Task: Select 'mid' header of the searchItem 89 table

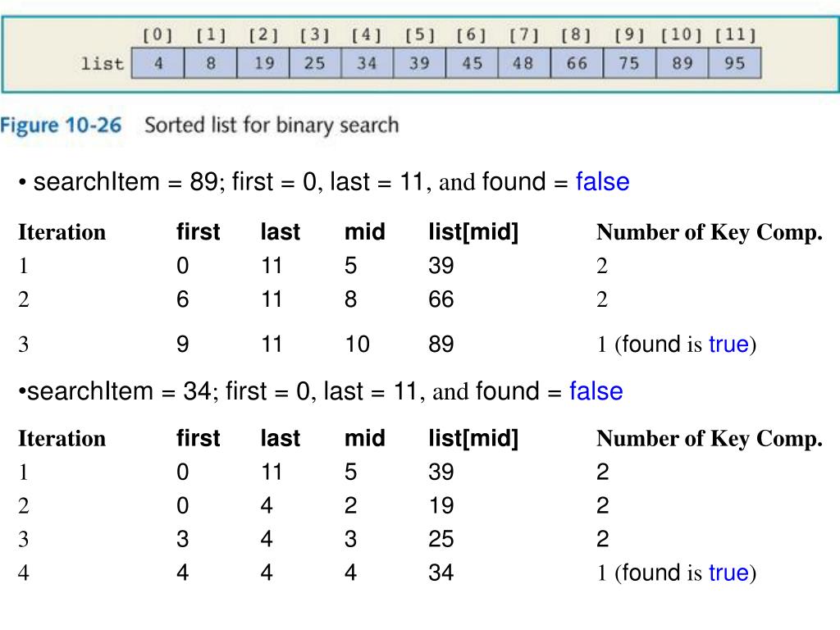Action: 365,232
